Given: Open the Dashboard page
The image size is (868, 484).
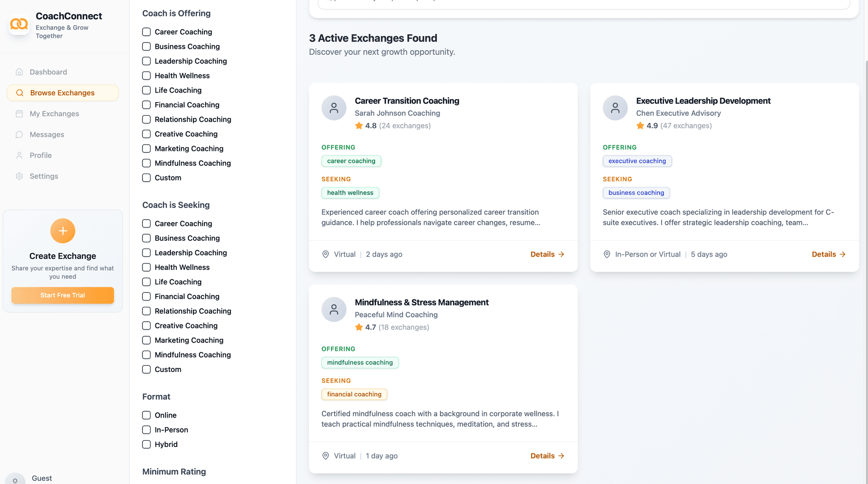Looking at the screenshot, I should 48,72.
